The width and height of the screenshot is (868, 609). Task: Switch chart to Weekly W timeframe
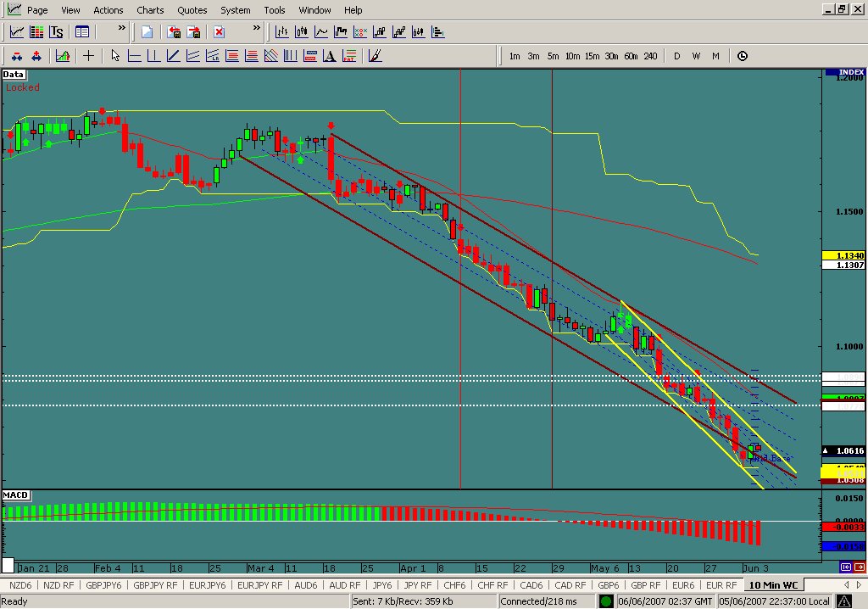point(696,56)
